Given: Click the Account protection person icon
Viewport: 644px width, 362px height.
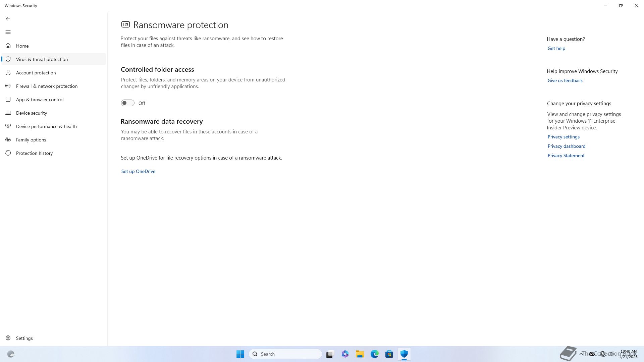Looking at the screenshot, I should click(x=8, y=72).
